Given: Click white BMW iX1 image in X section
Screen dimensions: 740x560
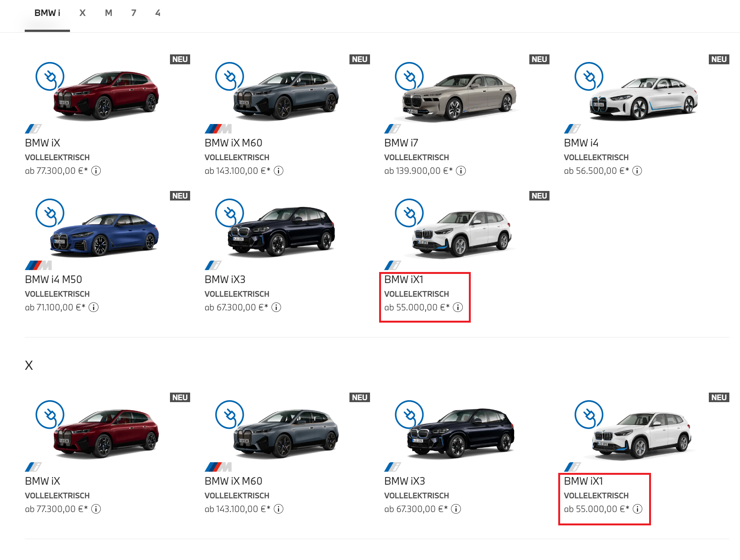Looking at the screenshot, I should coord(643,436).
